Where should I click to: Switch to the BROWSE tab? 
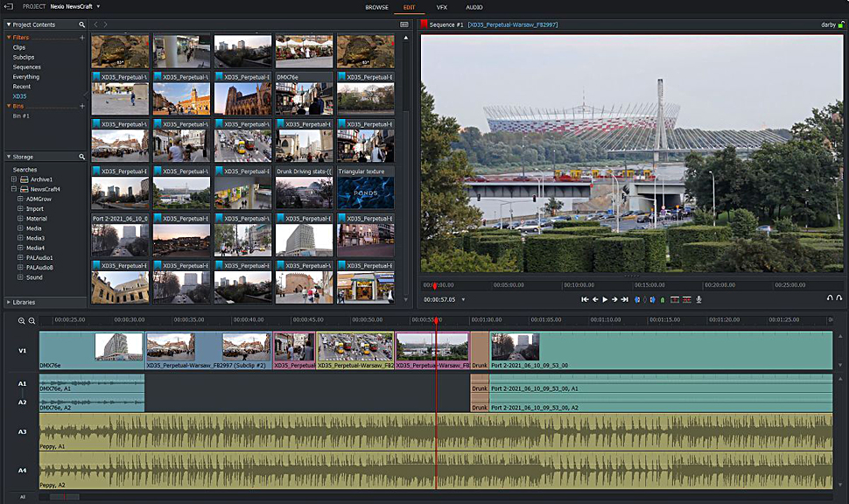pyautogui.click(x=377, y=7)
